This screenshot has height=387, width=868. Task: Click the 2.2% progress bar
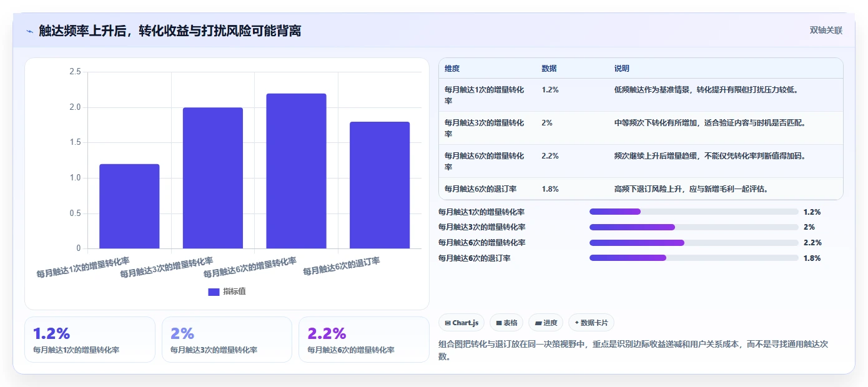point(694,243)
